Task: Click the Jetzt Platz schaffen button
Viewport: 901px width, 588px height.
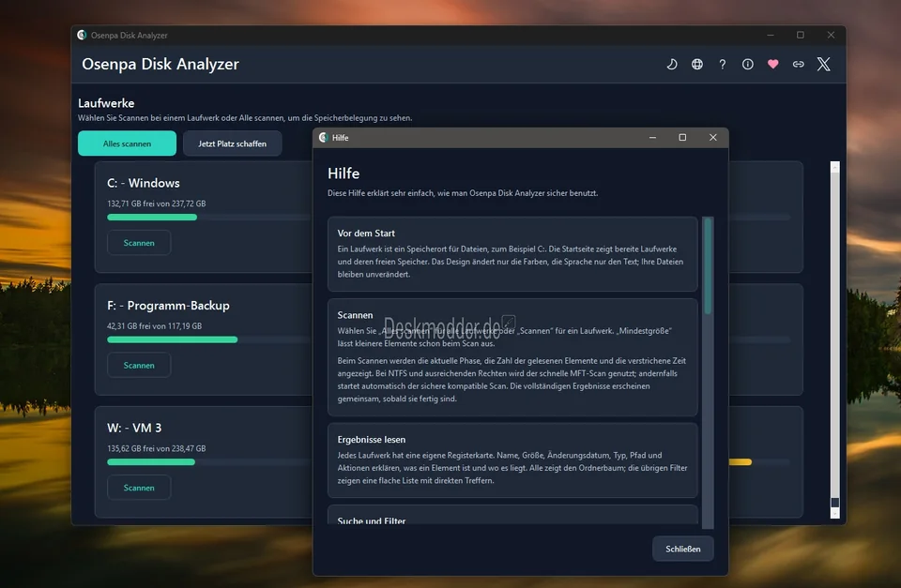Action: [x=232, y=143]
